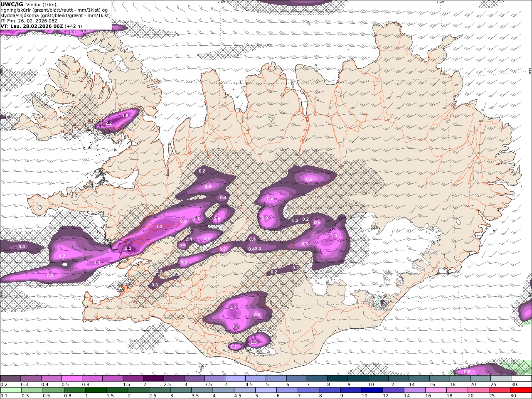Pick the white 30 snow legend swatch
Image resolution: width=532 pixels, height=399 pixels.
(x=521, y=379)
